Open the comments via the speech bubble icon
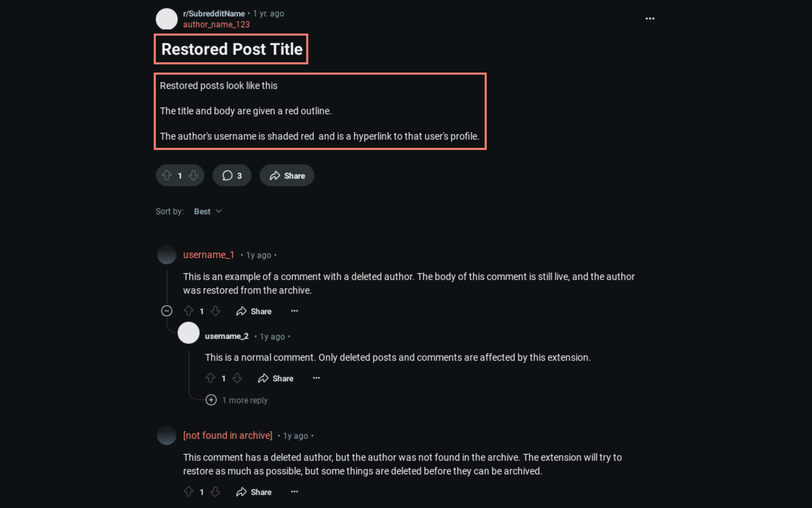This screenshot has width=812, height=508. 226,175
